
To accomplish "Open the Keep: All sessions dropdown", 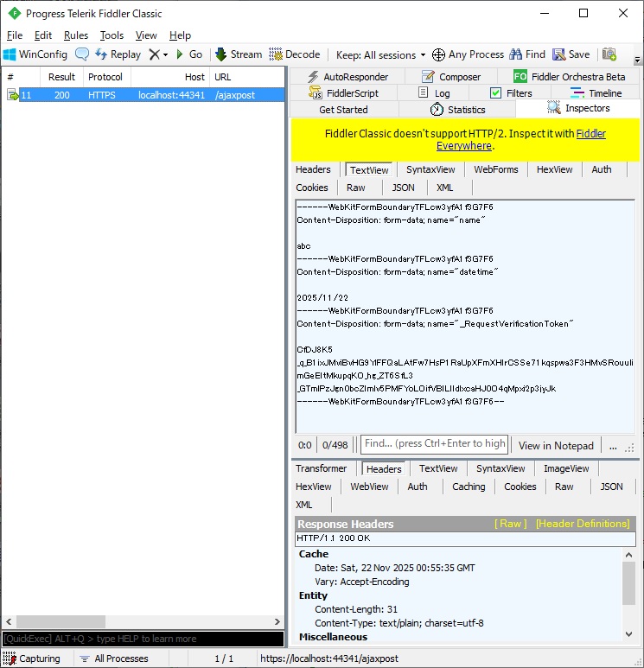I will click(380, 55).
